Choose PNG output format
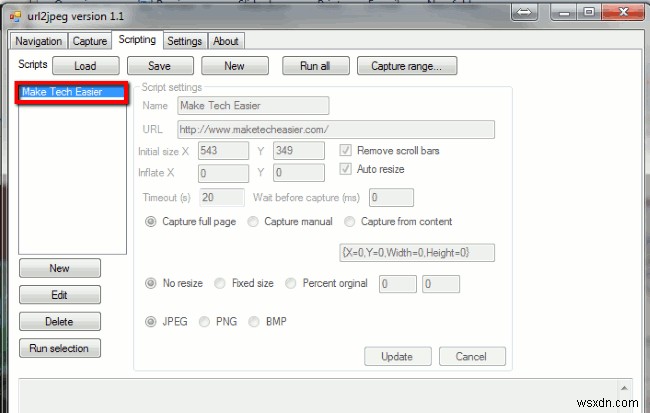 point(204,321)
